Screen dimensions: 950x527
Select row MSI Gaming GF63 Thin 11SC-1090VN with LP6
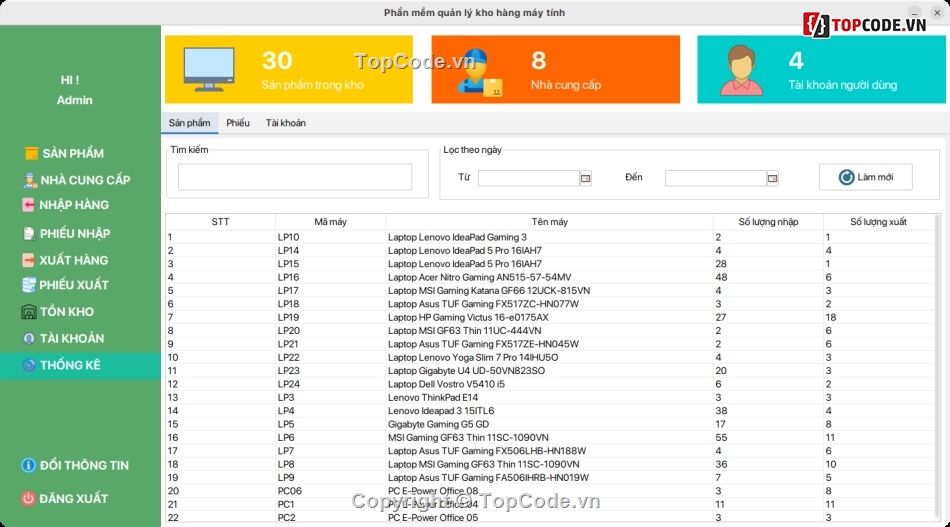click(550, 437)
